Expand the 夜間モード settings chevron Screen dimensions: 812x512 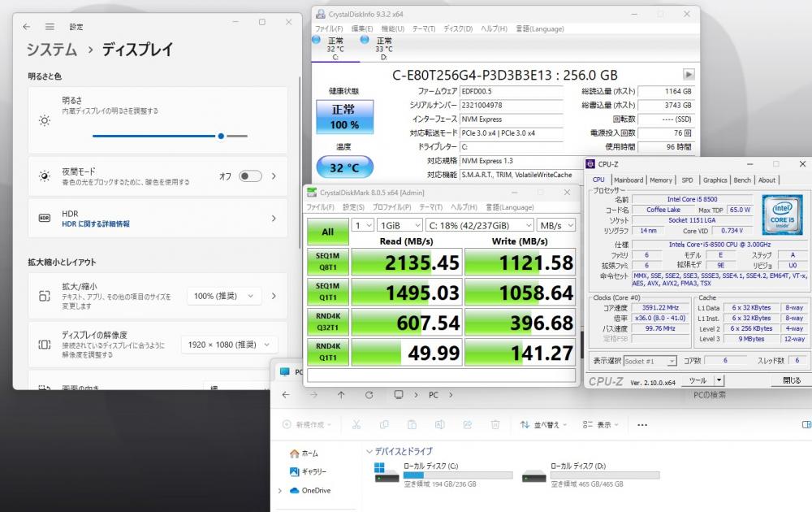(274, 176)
